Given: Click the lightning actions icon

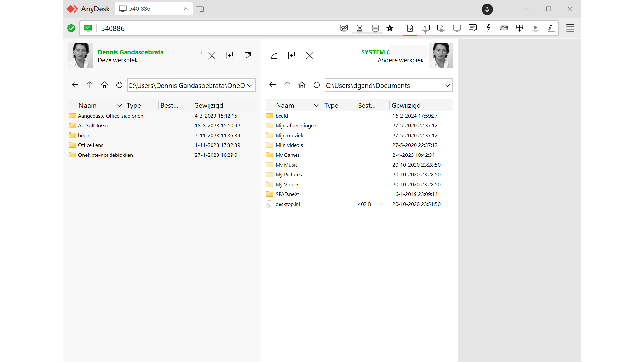Looking at the screenshot, I should (x=488, y=28).
